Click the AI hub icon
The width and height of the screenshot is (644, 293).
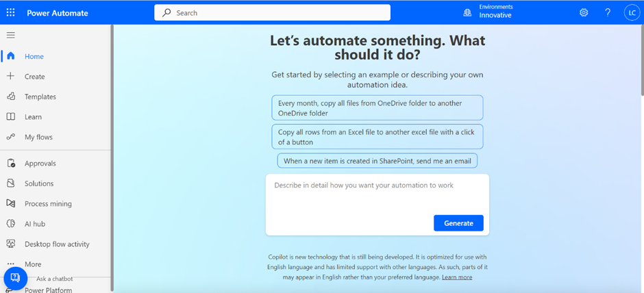point(11,224)
